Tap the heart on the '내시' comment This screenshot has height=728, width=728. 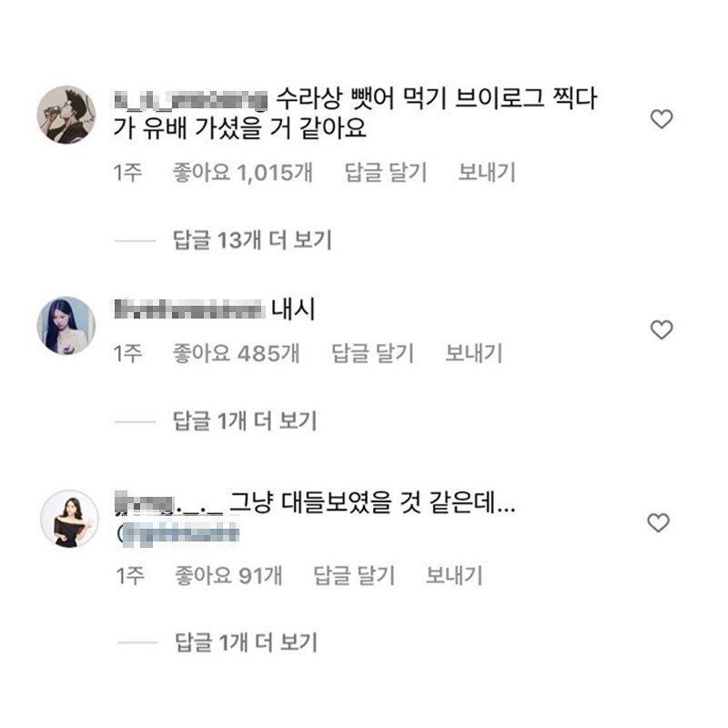tap(662, 329)
